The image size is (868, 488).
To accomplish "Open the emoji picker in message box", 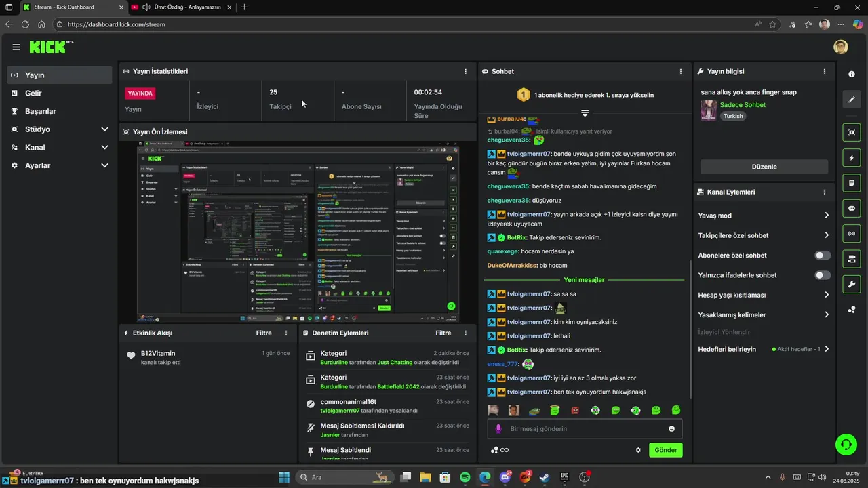I will tap(672, 429).
